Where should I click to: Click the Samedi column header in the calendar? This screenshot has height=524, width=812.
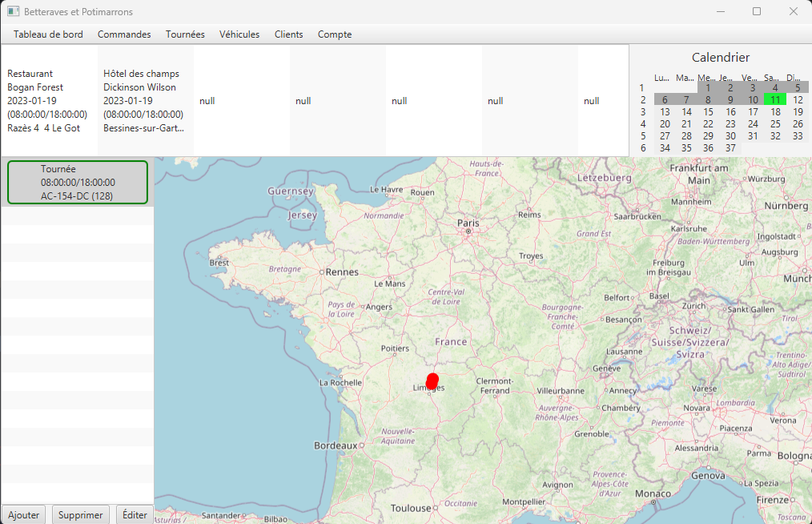(770, 76)
